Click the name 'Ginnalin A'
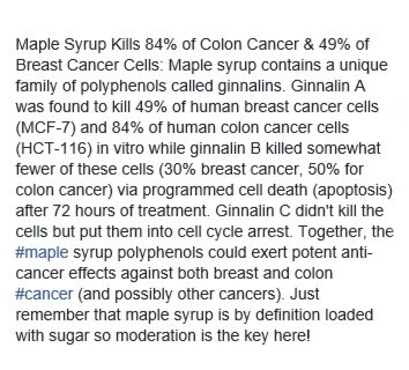Viewport: 409px width, 370px height. tap(328, 86)
